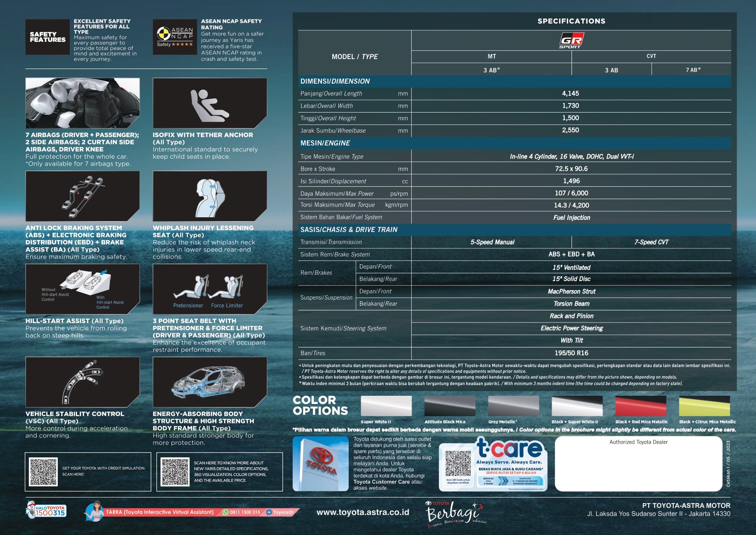756x535 pixels.
Task: Click the credit simulation QR code
Action: pos(43,472)
